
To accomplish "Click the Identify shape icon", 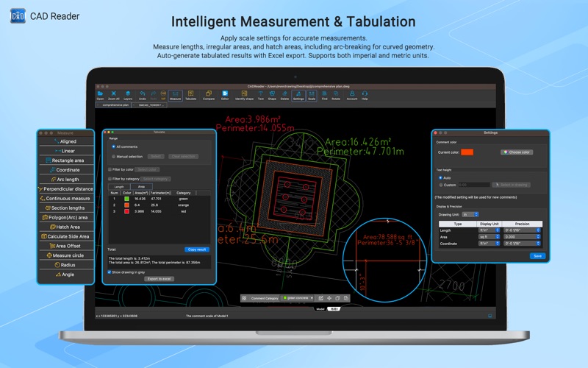I will point(244,95).
